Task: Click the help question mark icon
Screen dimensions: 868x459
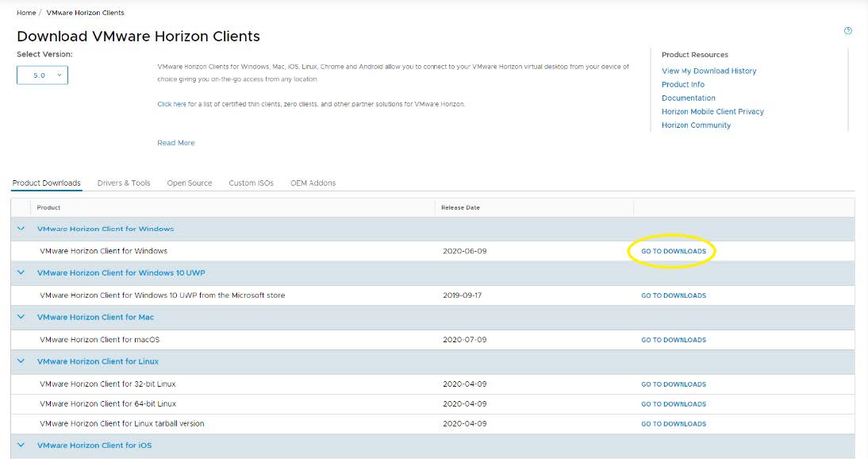Action: (x=847, y=31)
